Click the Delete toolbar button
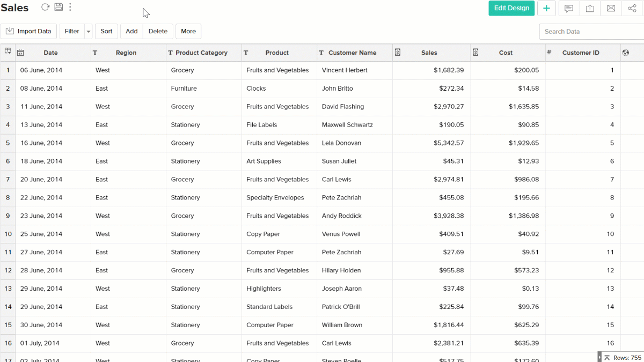Image resolution: width=644 pixels, height=362 pixels. point(158,32)
